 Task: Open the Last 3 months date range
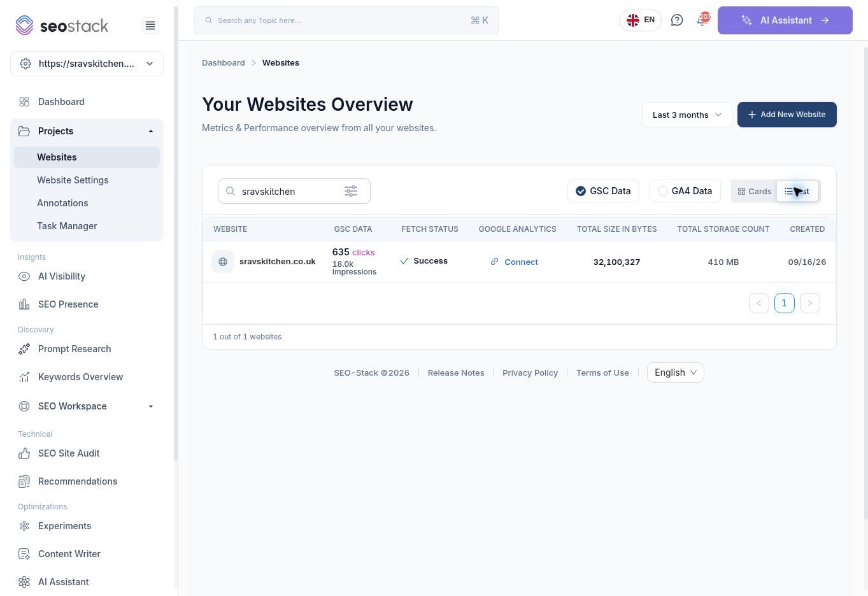click(687, 115)
